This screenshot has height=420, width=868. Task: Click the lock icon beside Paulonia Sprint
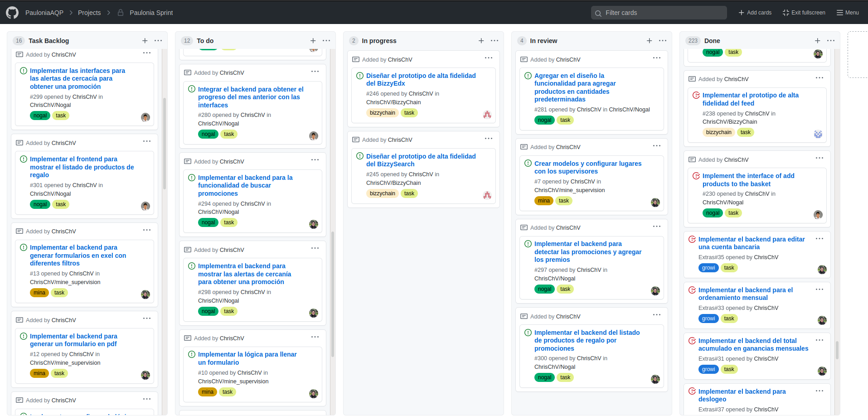coord(121,13)
